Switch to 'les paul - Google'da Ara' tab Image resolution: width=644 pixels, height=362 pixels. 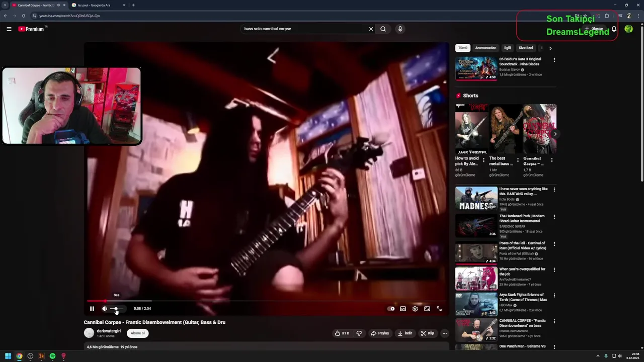98,5
